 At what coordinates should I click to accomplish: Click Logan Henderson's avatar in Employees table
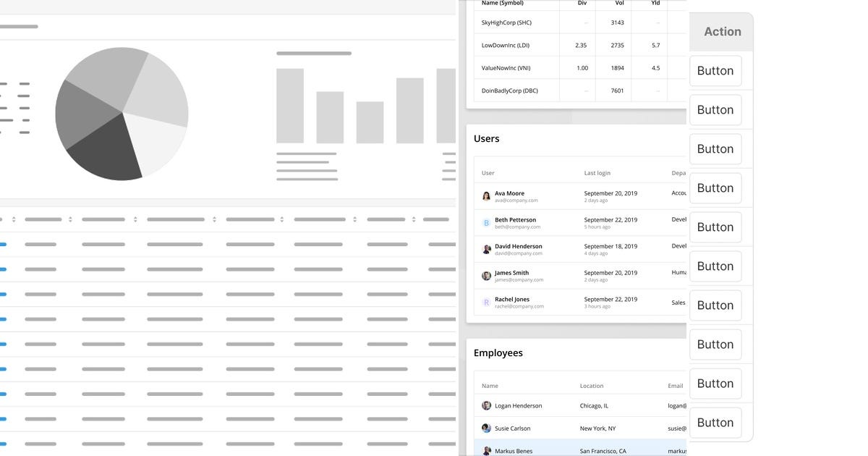pyautogui.click(x=485, y=405)
